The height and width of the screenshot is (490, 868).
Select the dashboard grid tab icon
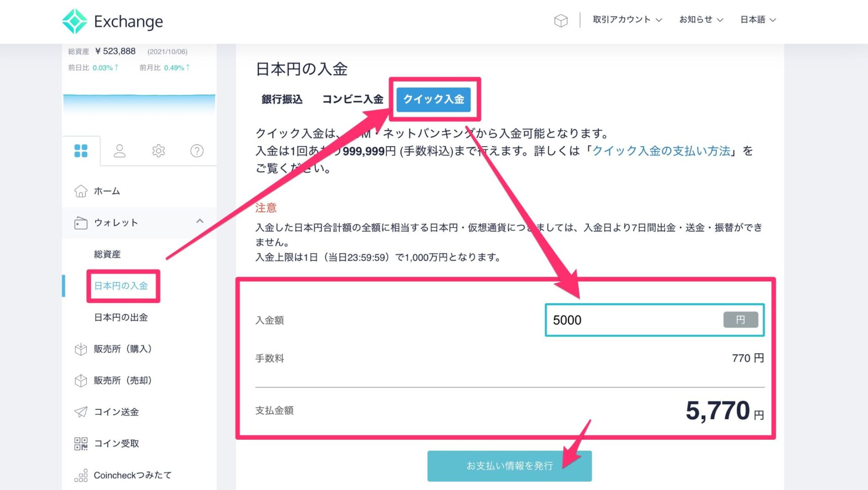pos(81,151)
